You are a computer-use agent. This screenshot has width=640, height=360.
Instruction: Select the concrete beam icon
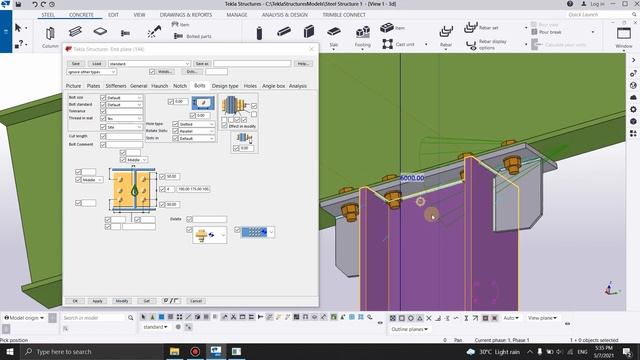click(x=284, y=31)
